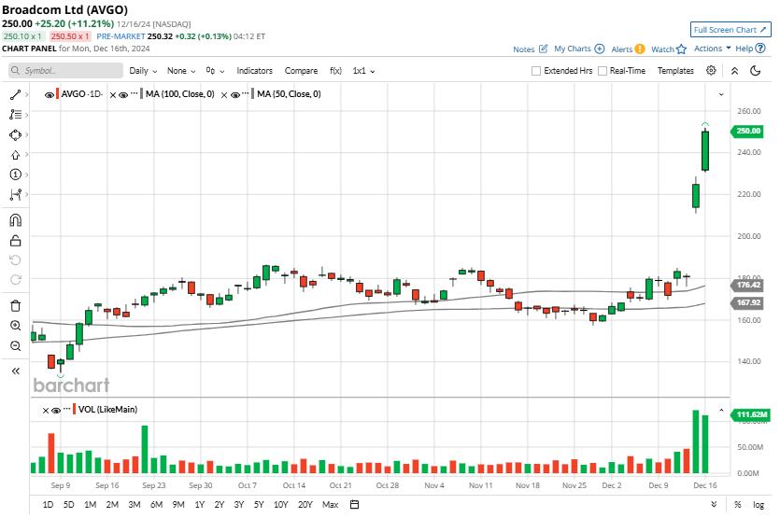Open the f(x) expressions tool

click(335, 71)
